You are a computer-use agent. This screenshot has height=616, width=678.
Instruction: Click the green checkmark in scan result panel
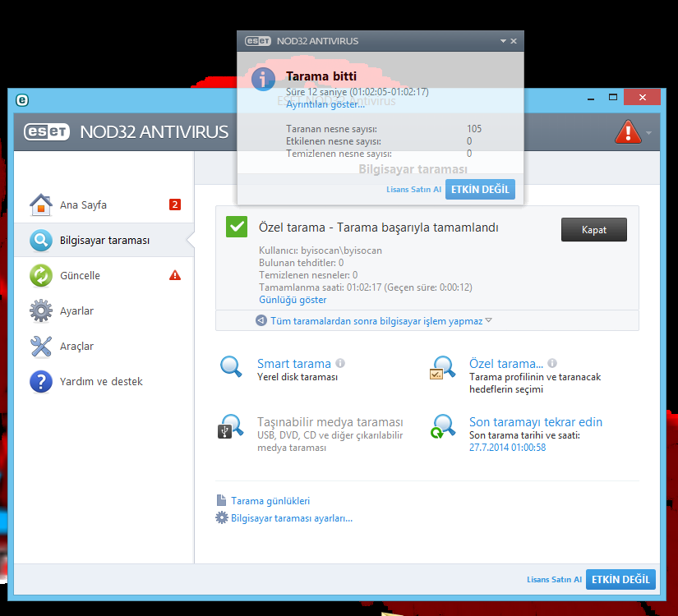[237, 227]
